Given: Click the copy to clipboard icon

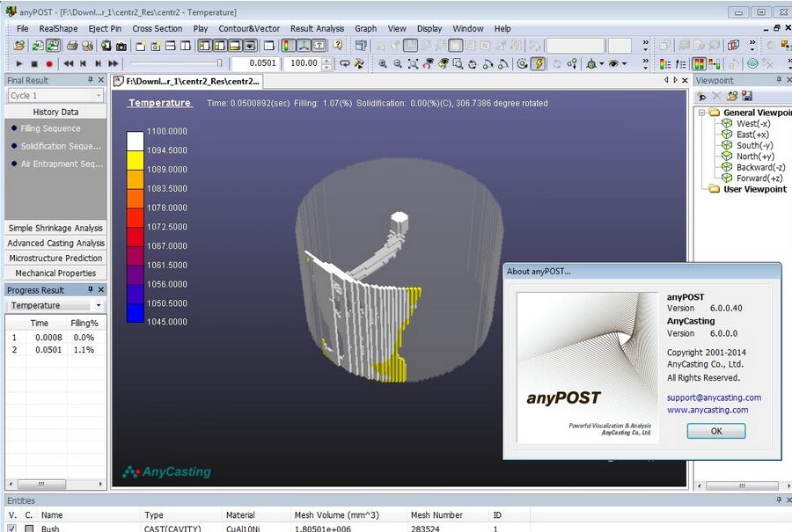Looking at the screenshot, I should (x=106, y=46).
